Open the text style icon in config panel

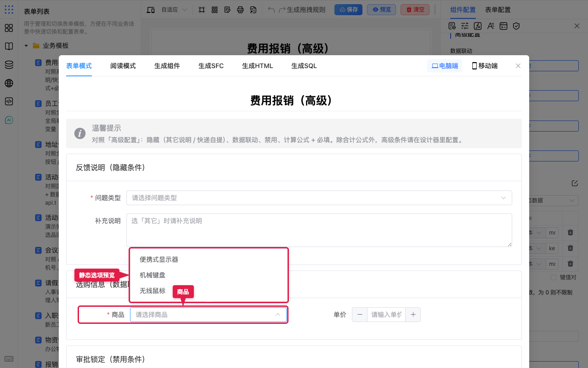tap(491, 26)
